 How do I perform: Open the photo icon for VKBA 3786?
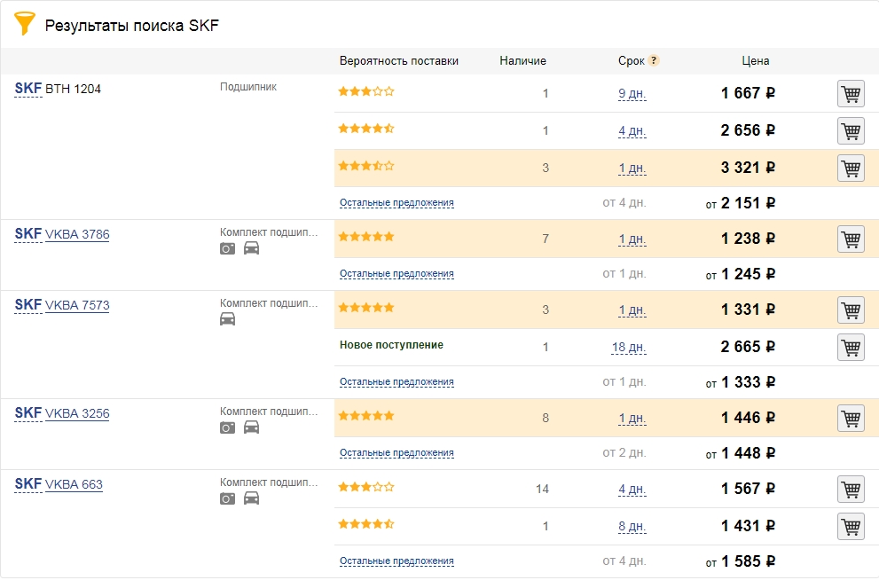pos(227,248)
